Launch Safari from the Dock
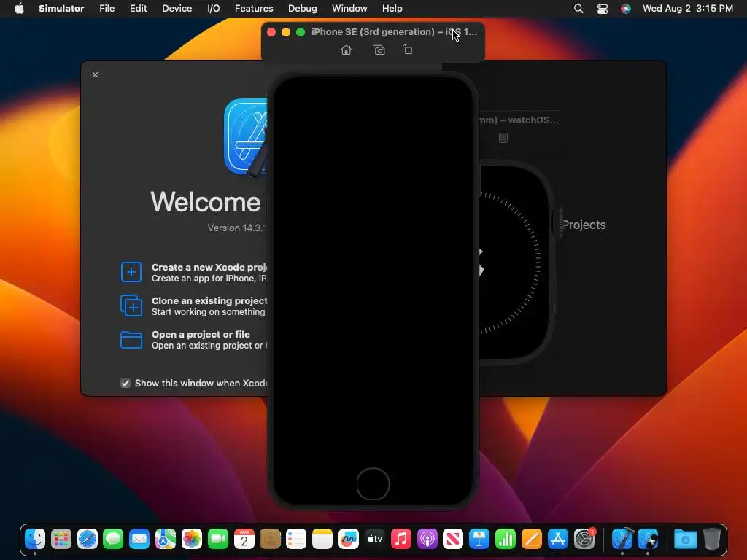The width and height of the screenshot is (747, 560). 88,539
